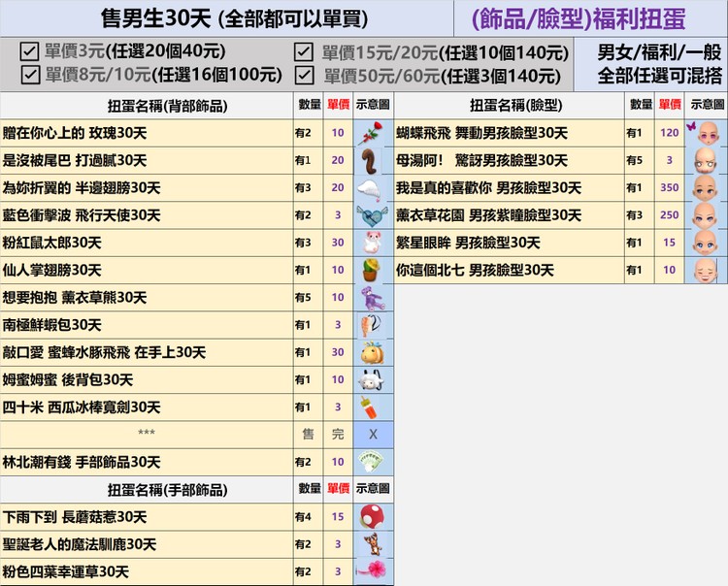728x586 pixels.
Task: Toggle the 單價50元/60元 checkbox
Action: pos(304,75)
